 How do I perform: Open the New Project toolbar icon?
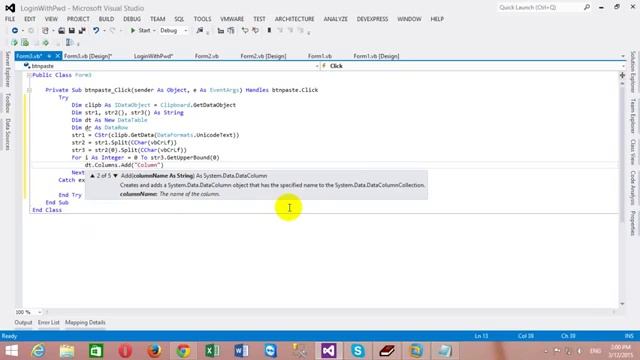(x=45, y=31)
